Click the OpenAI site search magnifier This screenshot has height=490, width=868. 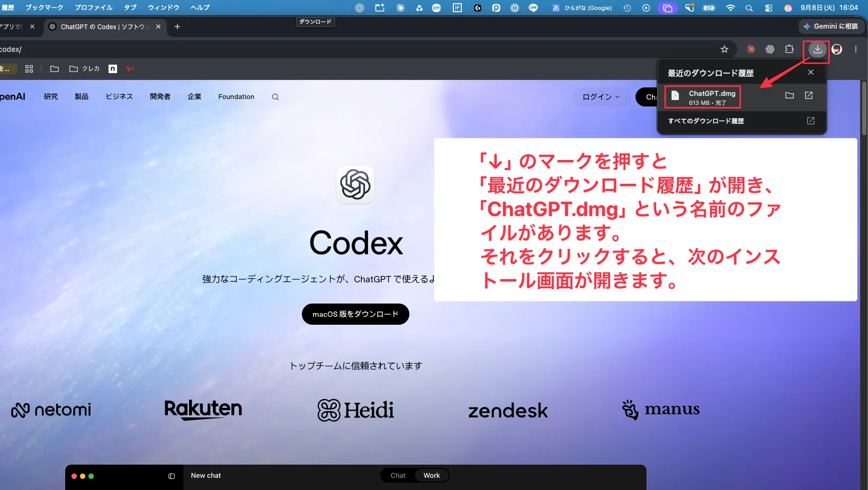point(275,97)
